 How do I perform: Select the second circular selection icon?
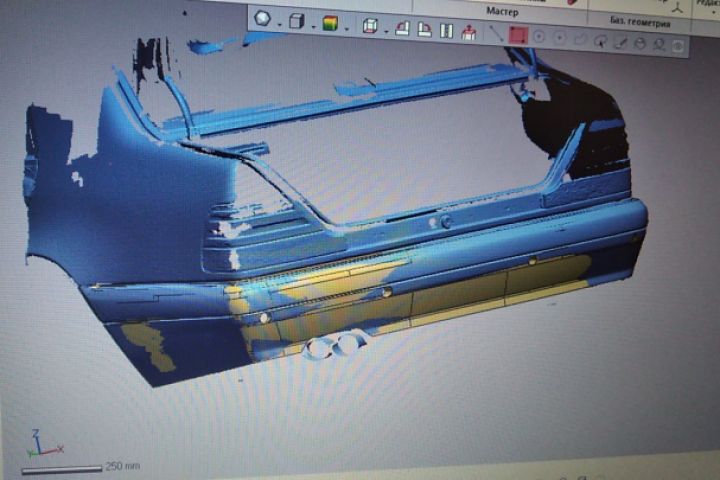(x=559, y=38)
